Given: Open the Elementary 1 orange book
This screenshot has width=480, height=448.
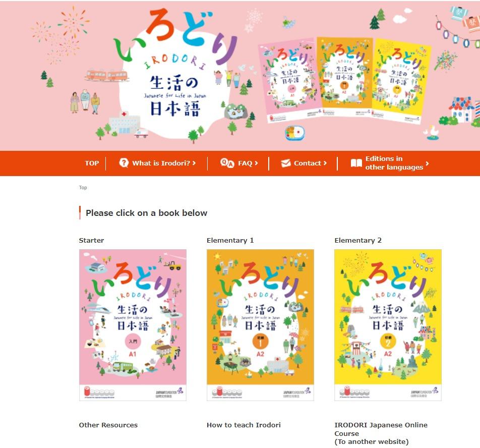Looking at the screenshot, I should pos(260,325).
